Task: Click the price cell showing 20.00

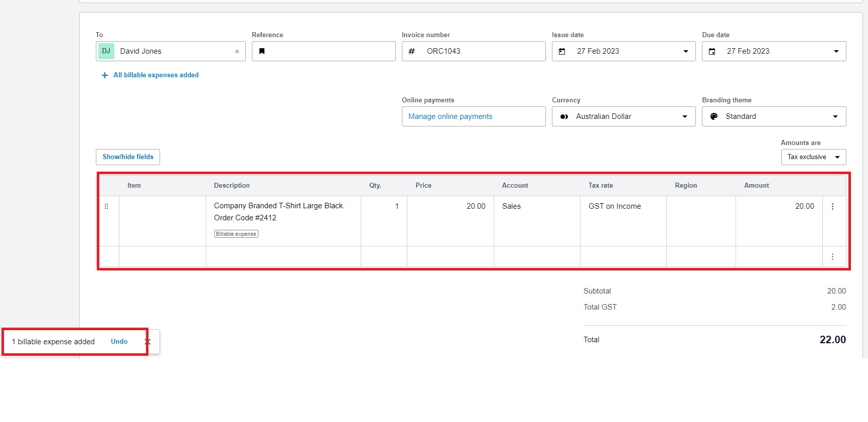Action: click(451, 221)
